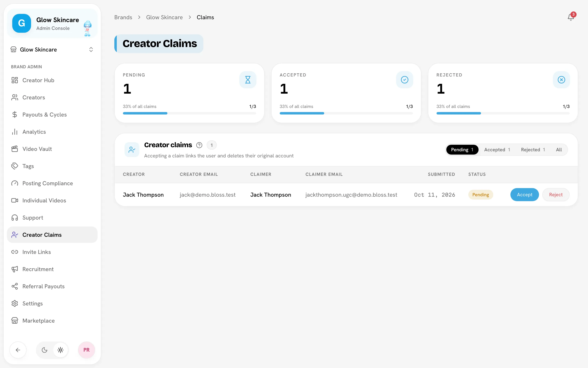The height and width of the screenshot is (368, 588).
Task: Go to Brands breadcrumb link
Action: (x=123, y=17)
